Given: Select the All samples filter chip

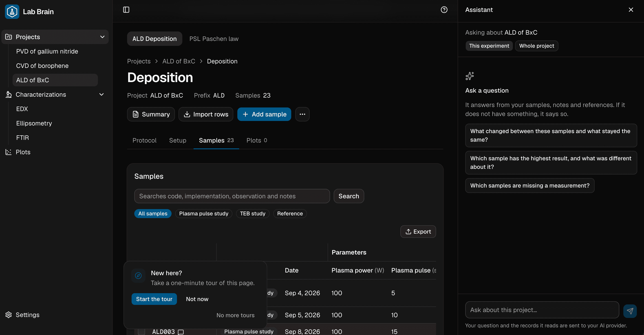Looking at the screenshot, I should (x=153, y=214).
